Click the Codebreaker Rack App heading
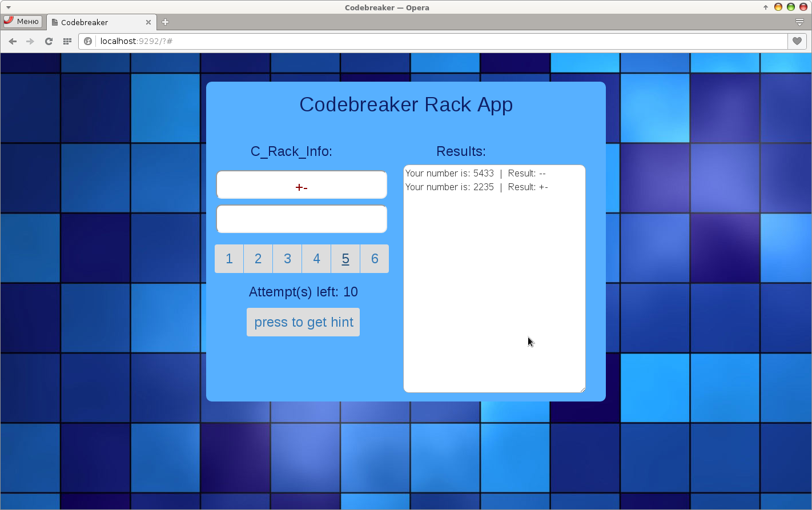The width and height of the screenshot is (812, 510). coord(406,105)
